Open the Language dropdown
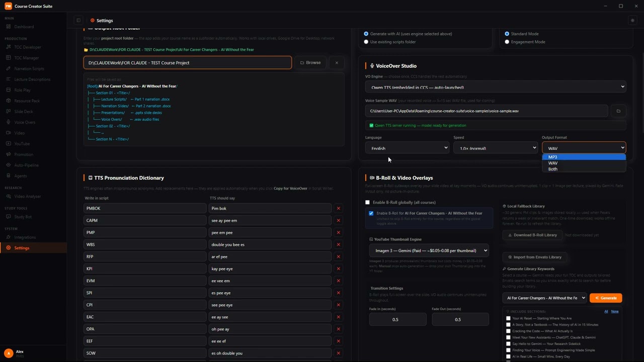 tap(408, 148)
